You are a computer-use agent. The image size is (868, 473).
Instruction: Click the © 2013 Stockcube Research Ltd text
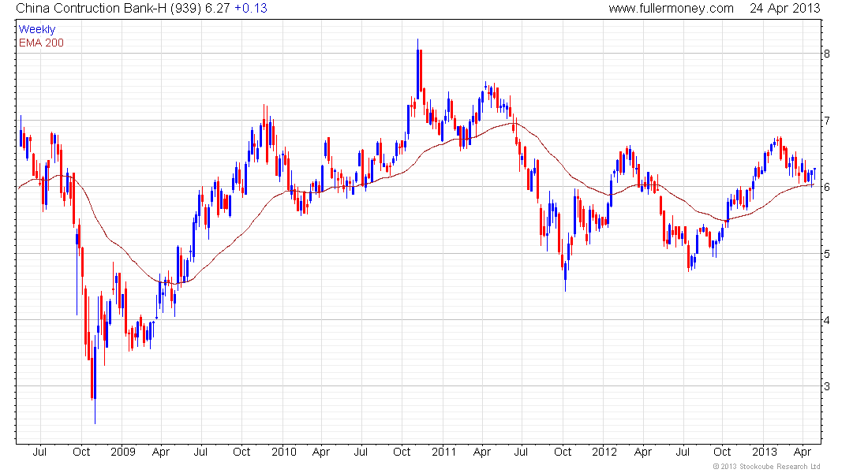tap(766, 467)
